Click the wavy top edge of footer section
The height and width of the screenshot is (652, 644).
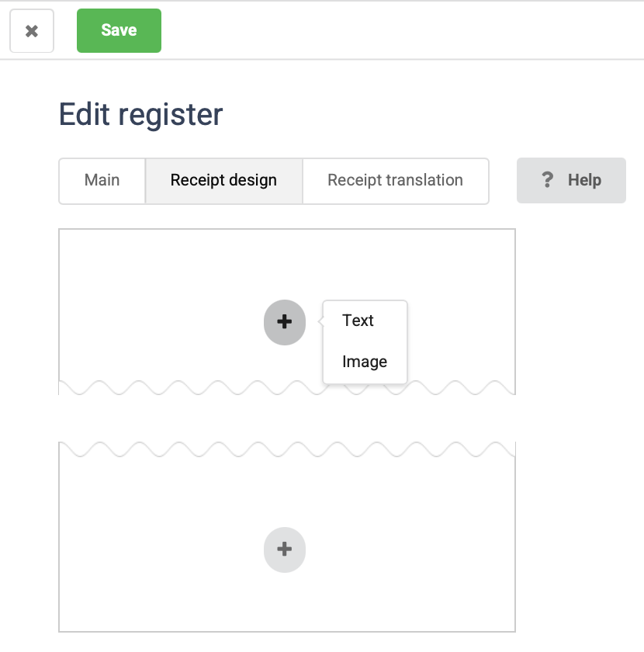(x=194, y=449)
